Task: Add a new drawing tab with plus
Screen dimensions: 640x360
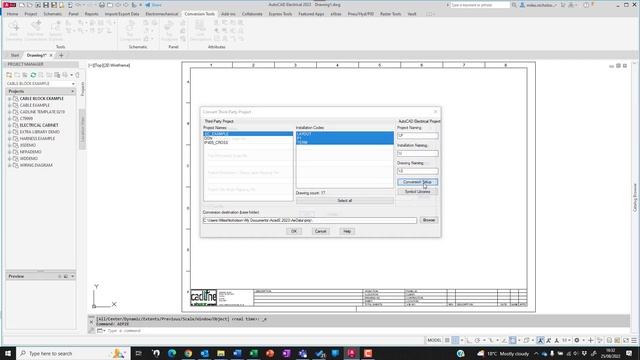Action: pyautogui.click(x=61, y=55)
